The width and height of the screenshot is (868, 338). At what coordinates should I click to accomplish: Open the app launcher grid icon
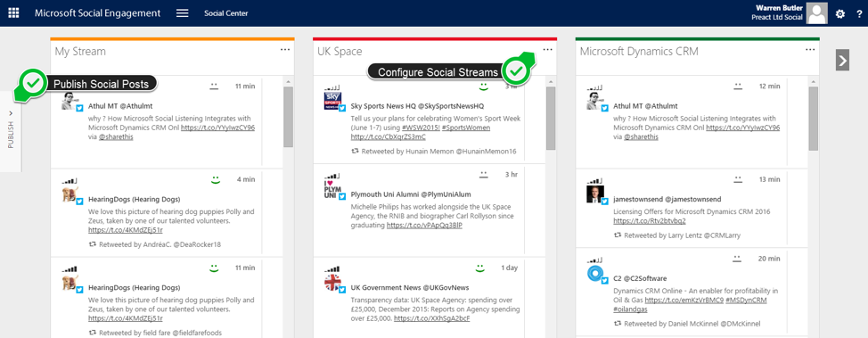[13, 13]
